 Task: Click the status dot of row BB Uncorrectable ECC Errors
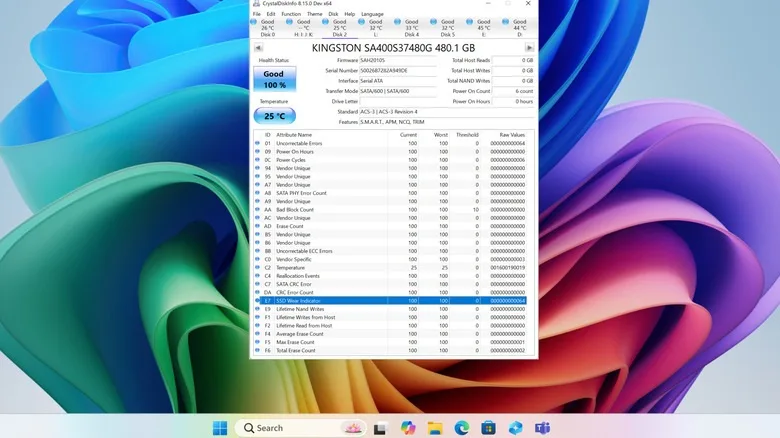[257, 251]
